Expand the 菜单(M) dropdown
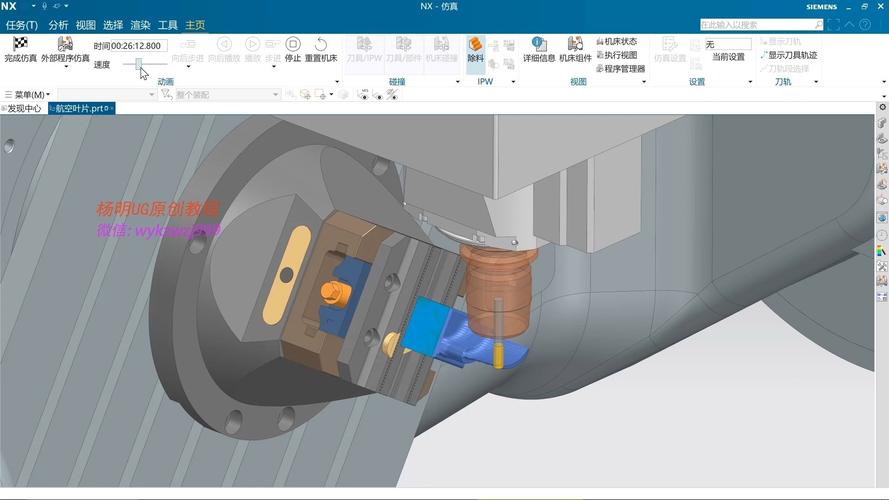Viewport: 889px width, 500px height. [27, 94]
